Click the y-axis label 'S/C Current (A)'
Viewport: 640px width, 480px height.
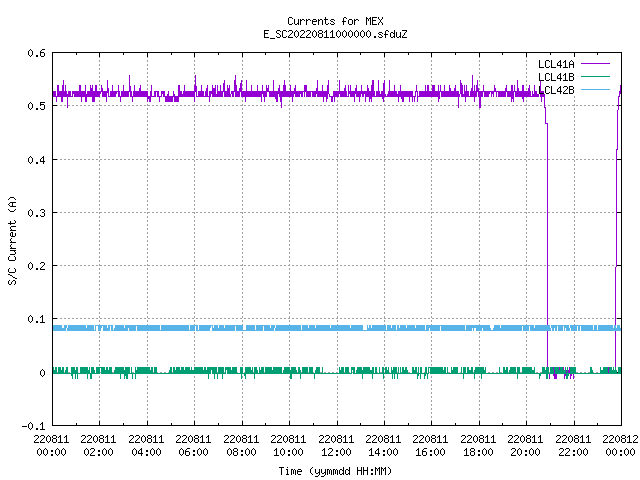[x=12, y=240]
